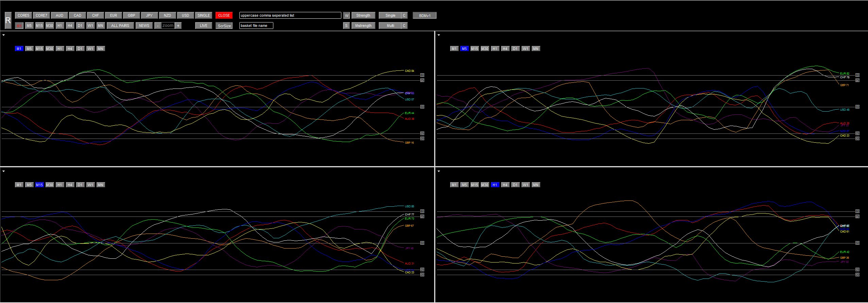Click the red CLOSE button
This screenshot has height=303, width=868.
pyautogui.click(x=224, y=15)
